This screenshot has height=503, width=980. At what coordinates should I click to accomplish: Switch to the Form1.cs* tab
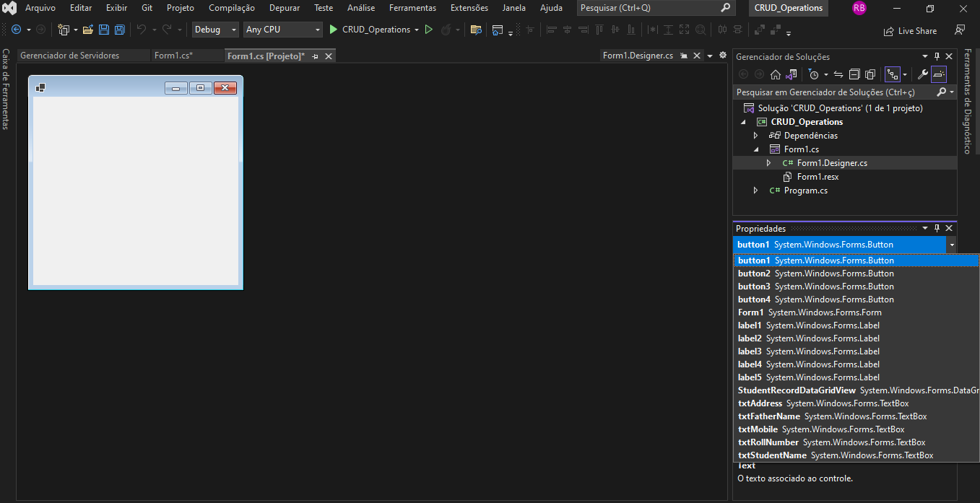(x=173, y=56)
